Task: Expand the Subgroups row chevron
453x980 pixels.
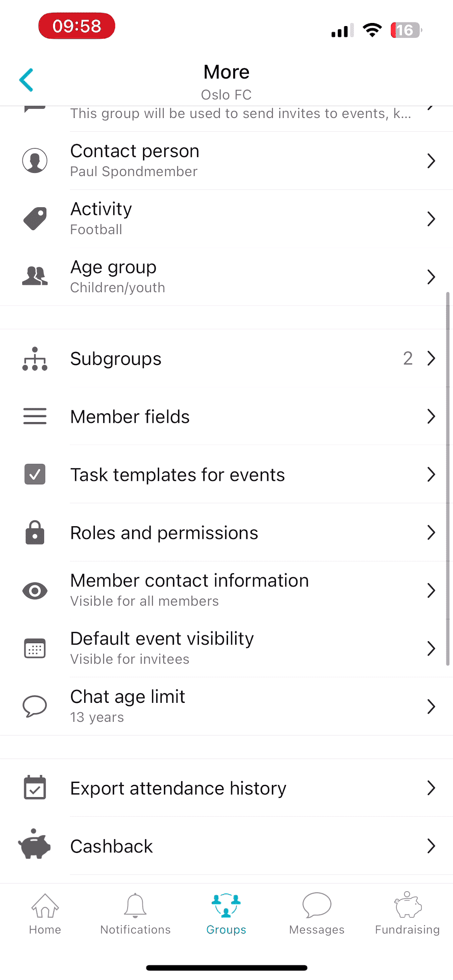Action: 431,359
